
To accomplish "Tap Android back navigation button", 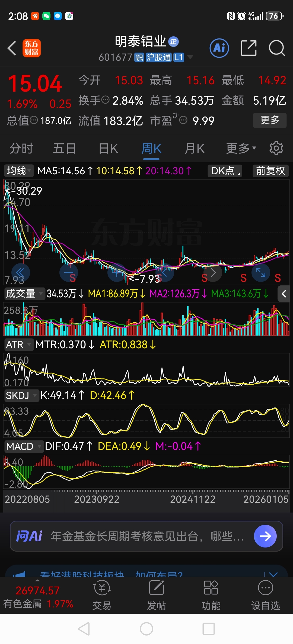I will coord(84,629).
